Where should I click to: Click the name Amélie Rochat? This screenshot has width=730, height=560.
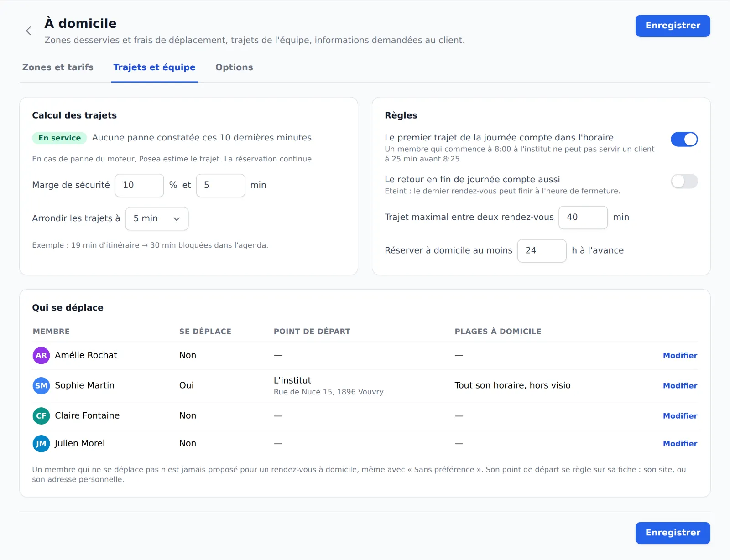(86, 355)
